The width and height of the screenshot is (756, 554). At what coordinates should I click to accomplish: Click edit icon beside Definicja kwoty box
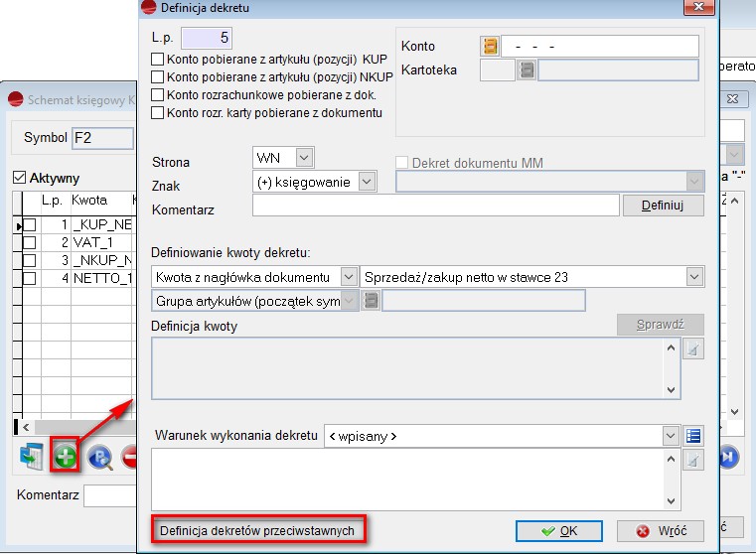point(693,348)
